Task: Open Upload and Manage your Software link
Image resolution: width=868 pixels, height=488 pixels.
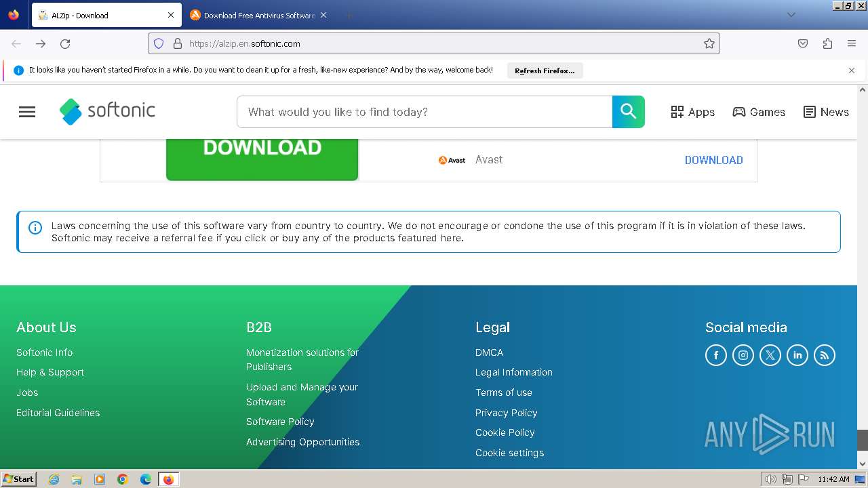Action: coord(302,394)
